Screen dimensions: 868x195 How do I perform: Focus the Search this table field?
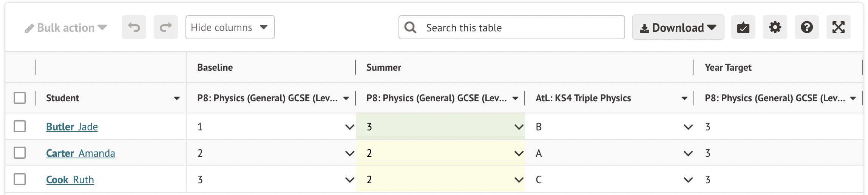(x=521, y=27)
